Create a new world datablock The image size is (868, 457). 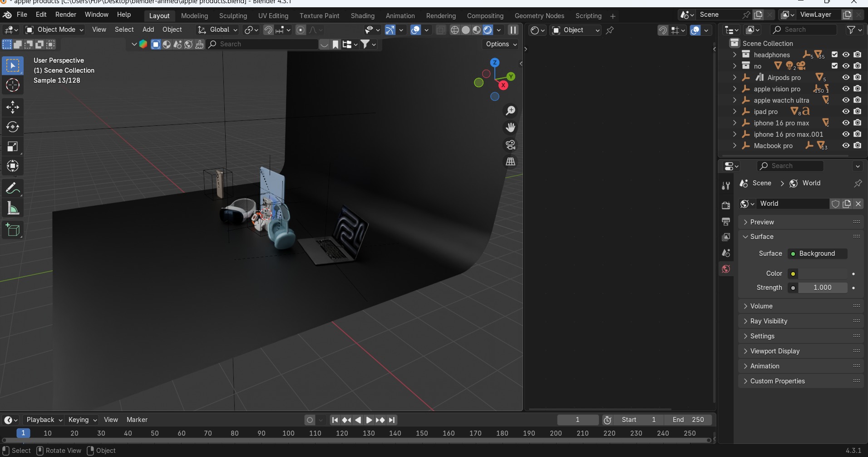[847, 204]
